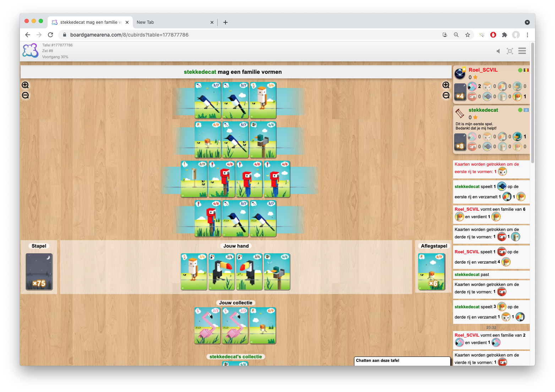Close the New Tab browser tab
The height and width of the screenshot is (392, 555).
tap(212, 22)
